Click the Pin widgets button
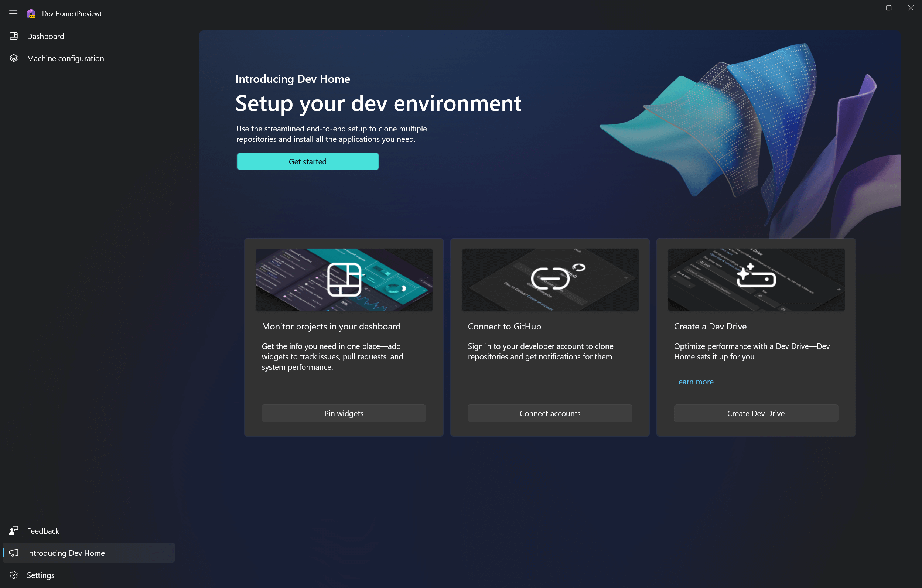The image size is (922, 588). click(x=344, y=413)
